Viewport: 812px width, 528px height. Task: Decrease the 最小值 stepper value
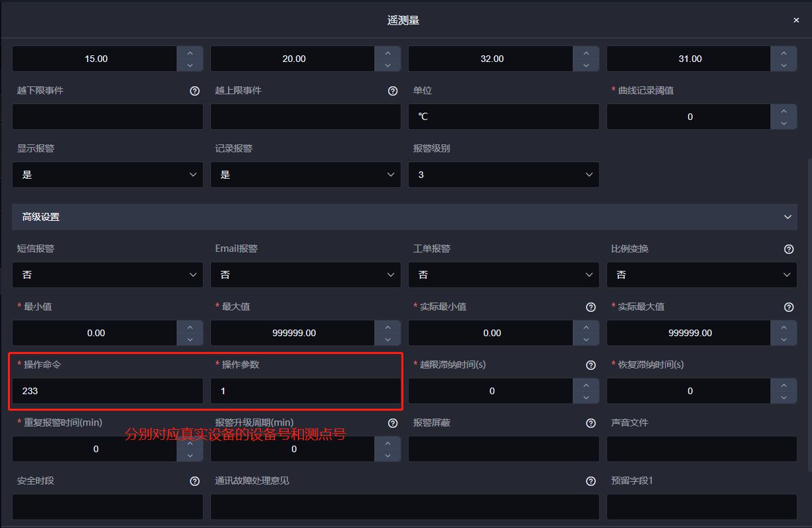190,339
